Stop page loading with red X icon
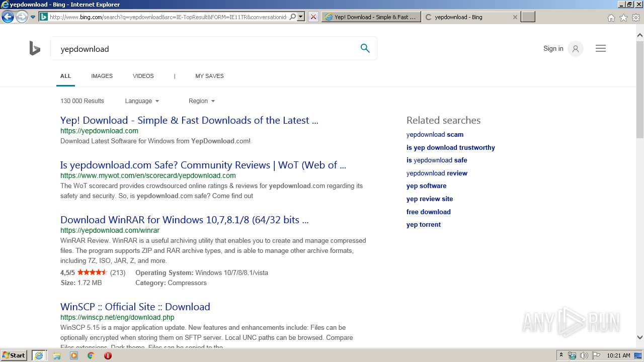Viewport: 644px width, 362px height. [x=313, y=17]
